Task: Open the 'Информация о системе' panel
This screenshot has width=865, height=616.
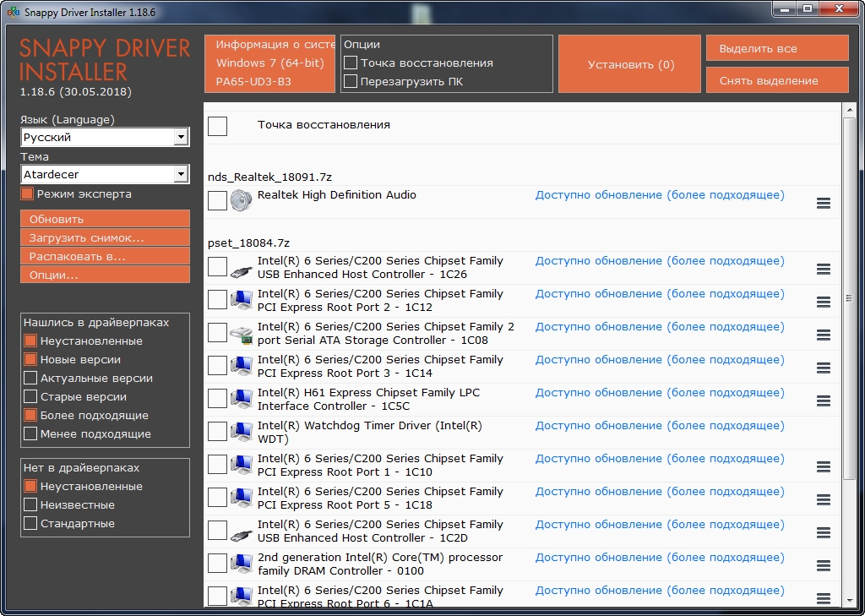Action: click(269, 63)
